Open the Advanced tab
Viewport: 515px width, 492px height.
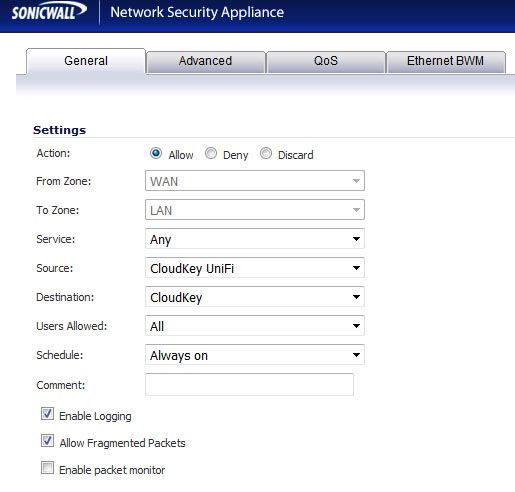click(206, 62)
